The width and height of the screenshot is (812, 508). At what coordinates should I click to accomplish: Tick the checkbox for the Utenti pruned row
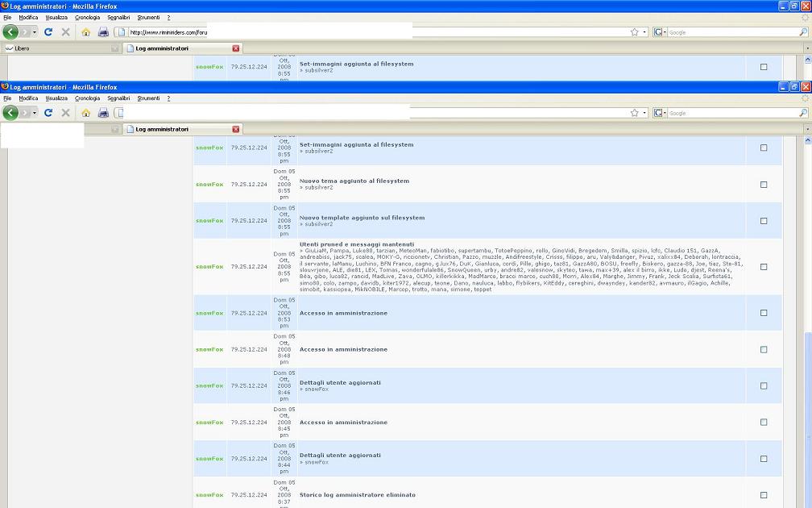pyautogui.click(x=764, y=267)
